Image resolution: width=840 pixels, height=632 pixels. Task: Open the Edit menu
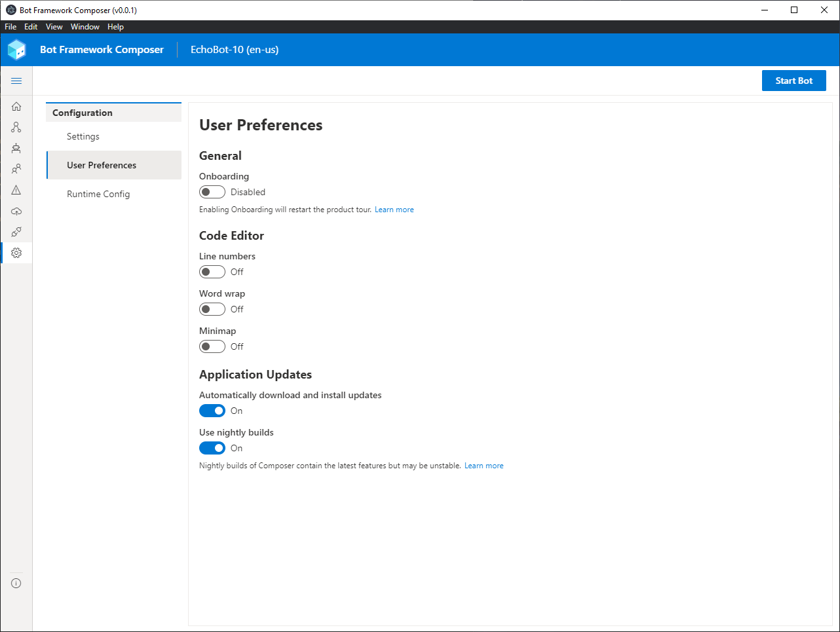[x=31, y=27]
